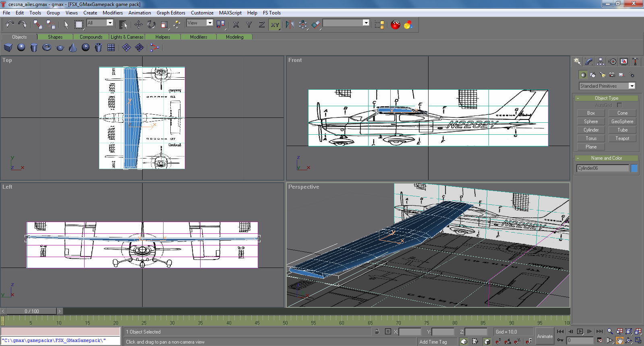The height and width of the screenshot is (346, 644).
Task: Click the Zoom magnifier viewport control
Action: (610, 332)
